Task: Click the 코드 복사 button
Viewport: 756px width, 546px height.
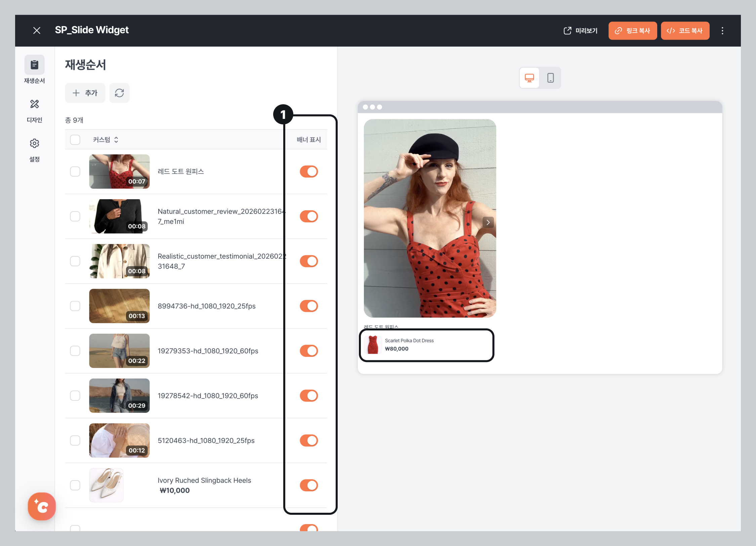Action: (x=685, y=31)
